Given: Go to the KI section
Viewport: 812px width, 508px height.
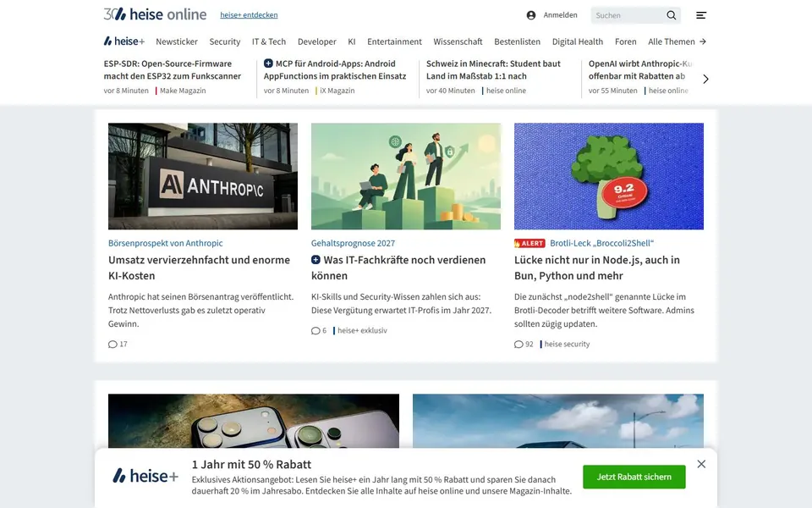Looking at the screenshot, I should click(352, 41).
